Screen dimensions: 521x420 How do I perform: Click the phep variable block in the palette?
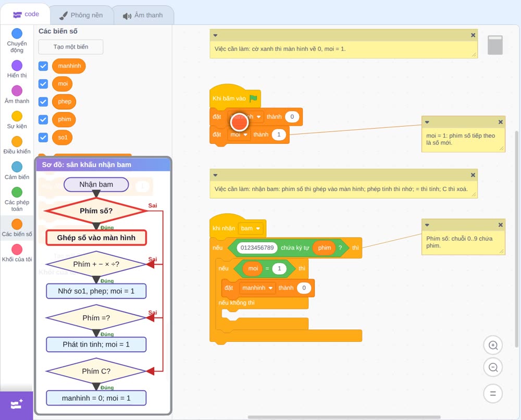click(64, 102)
